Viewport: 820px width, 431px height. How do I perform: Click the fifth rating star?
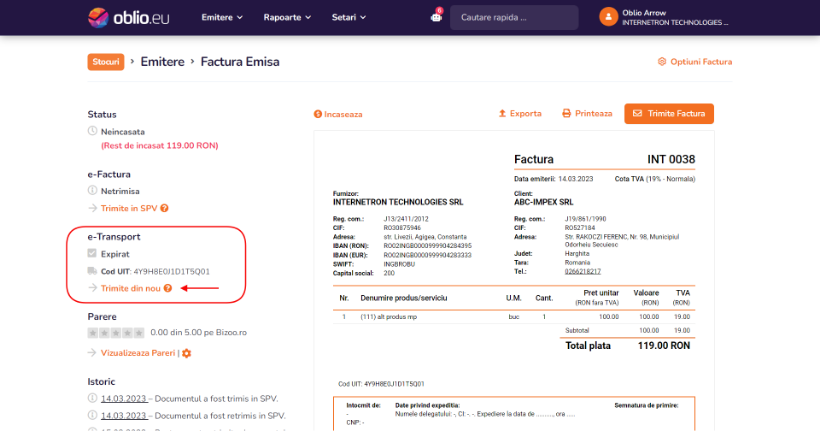(x=139, y=333)
